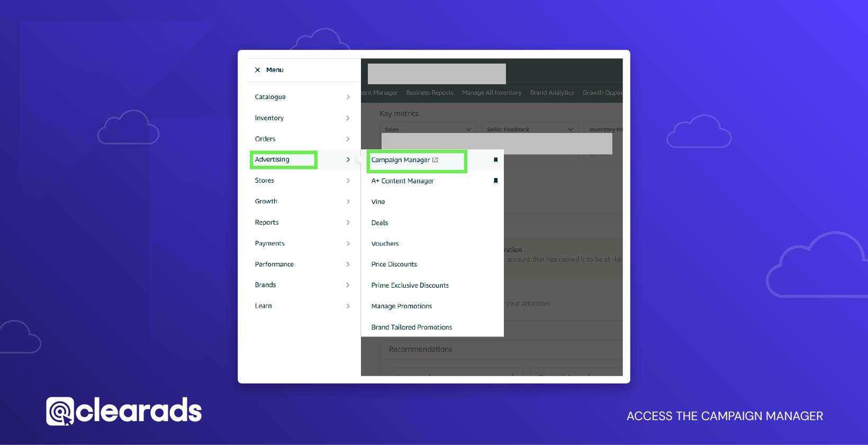Expand the Advertising chevron arrow
Viewport: 868px width, 445px height.
pyautogui.click(x=348, y=159)
